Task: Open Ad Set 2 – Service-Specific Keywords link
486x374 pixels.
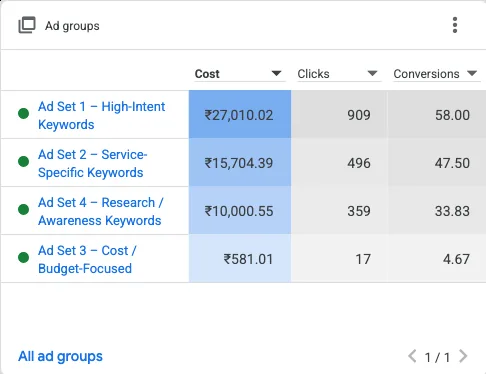Action: (92, 163)
